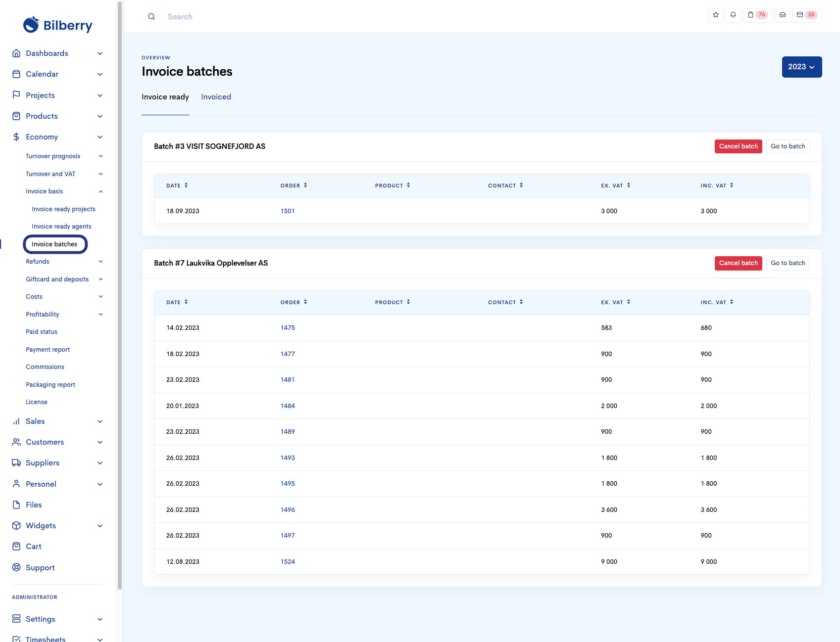Click the Support lifebuoy icon
Viewport: 840px width, 642px height.
coord(16,567)
